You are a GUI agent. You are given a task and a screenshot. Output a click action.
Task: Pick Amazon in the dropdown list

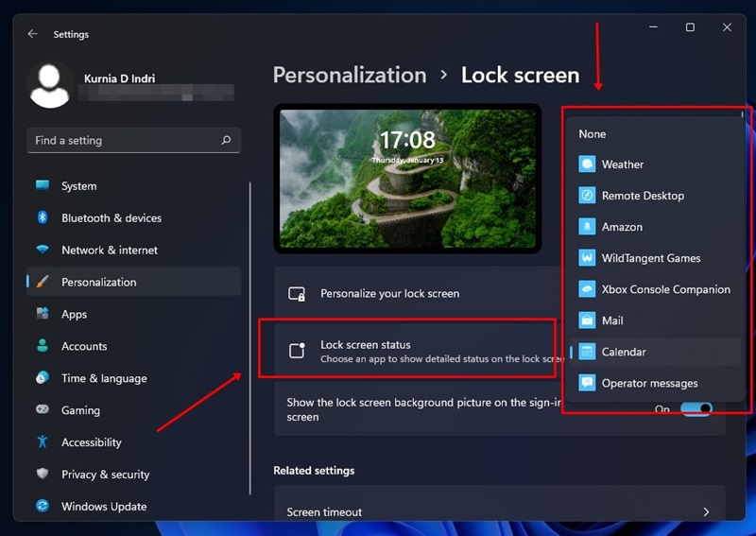tap(654, 227)
